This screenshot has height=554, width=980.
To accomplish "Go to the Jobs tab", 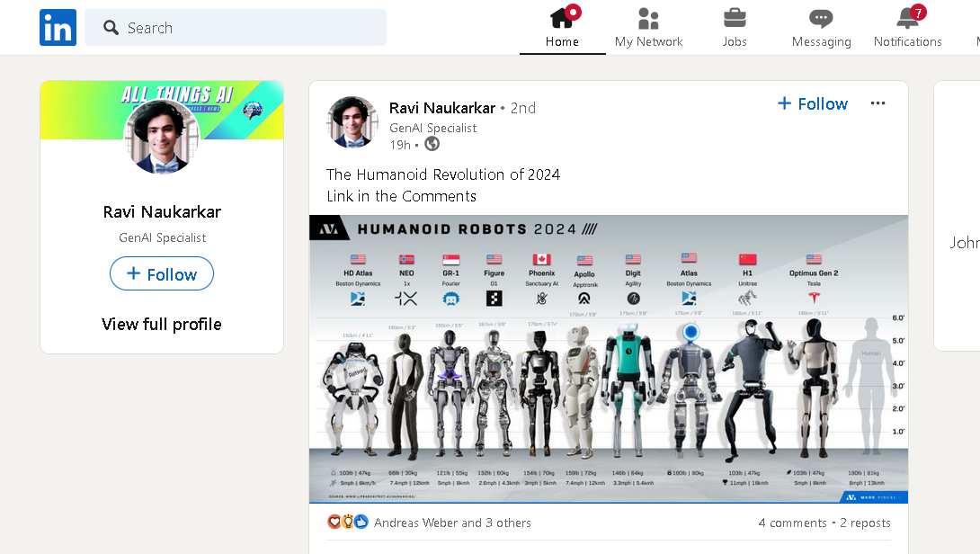I will point(735,28).
